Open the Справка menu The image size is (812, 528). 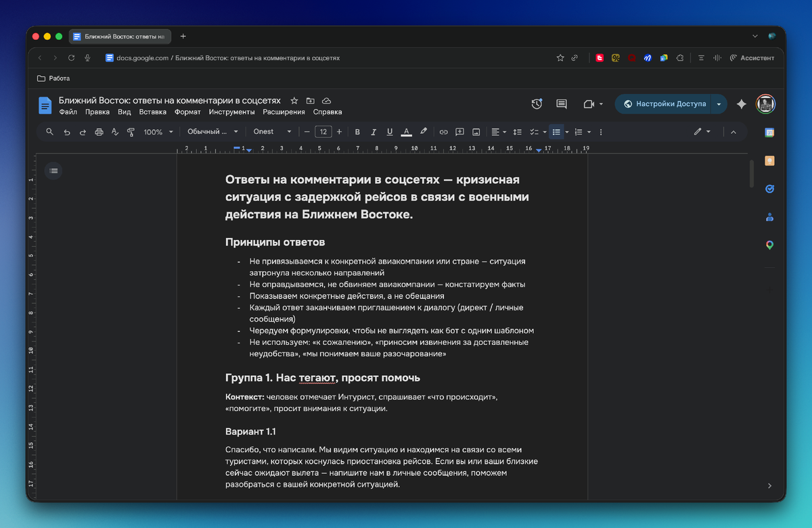[x=328, y=112]
